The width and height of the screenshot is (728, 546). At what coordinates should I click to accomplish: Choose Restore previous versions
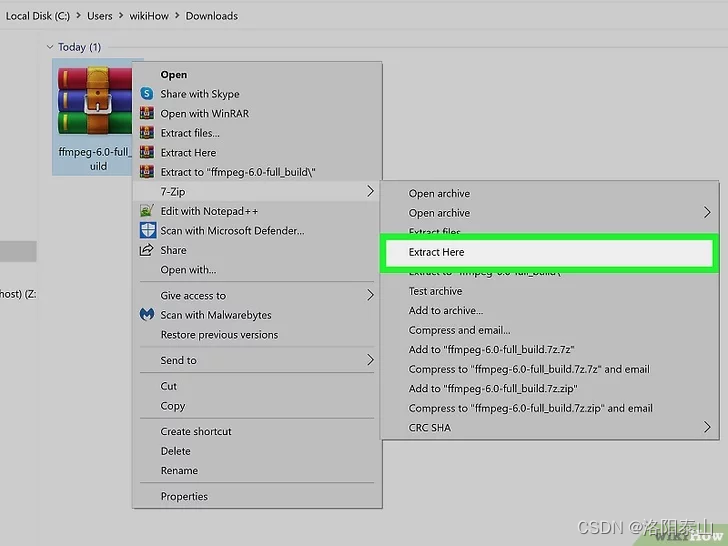click(257, 334)
